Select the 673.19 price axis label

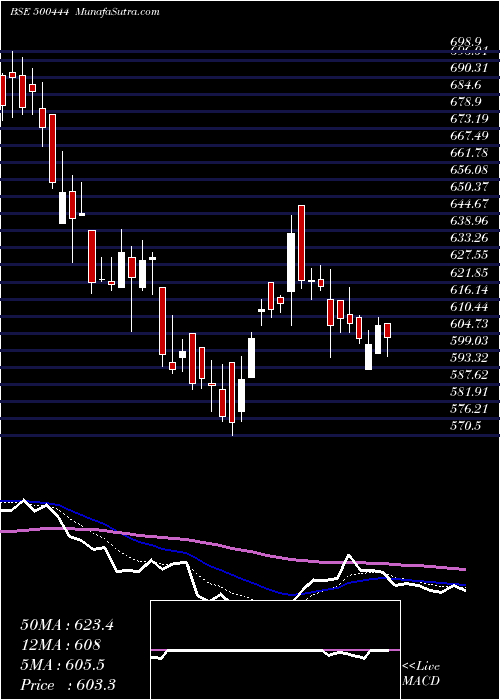click(x=467, y=119)
